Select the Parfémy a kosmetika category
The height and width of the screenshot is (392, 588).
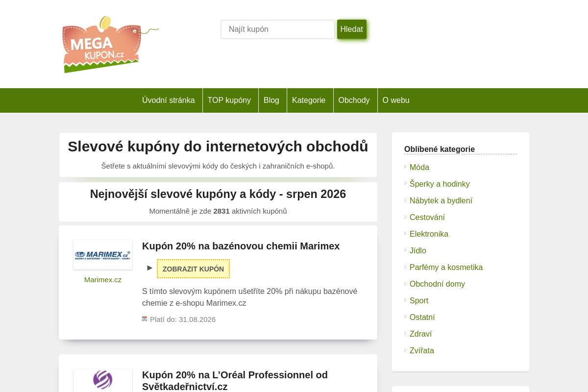point(446,268)
